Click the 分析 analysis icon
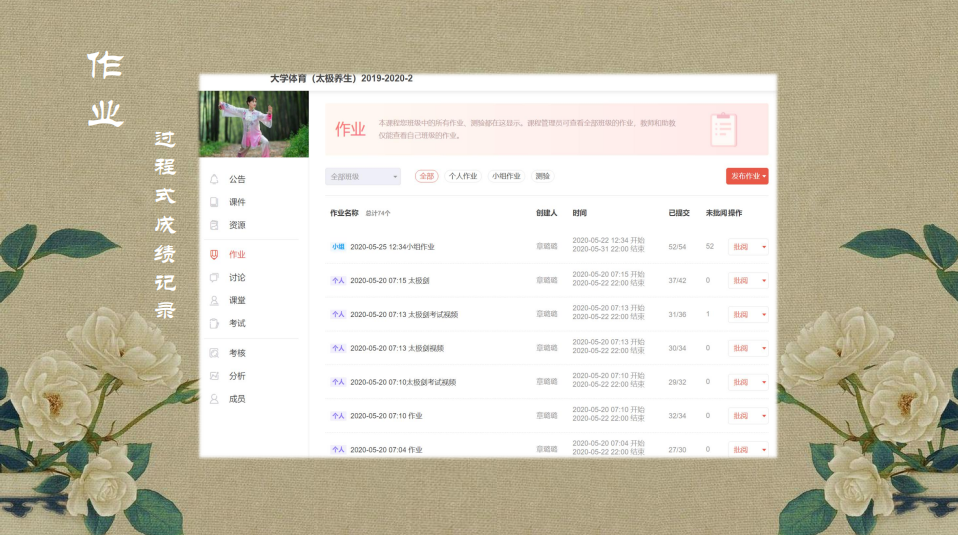Viewport: 958px width, 535px height. [x=214, y=376]
